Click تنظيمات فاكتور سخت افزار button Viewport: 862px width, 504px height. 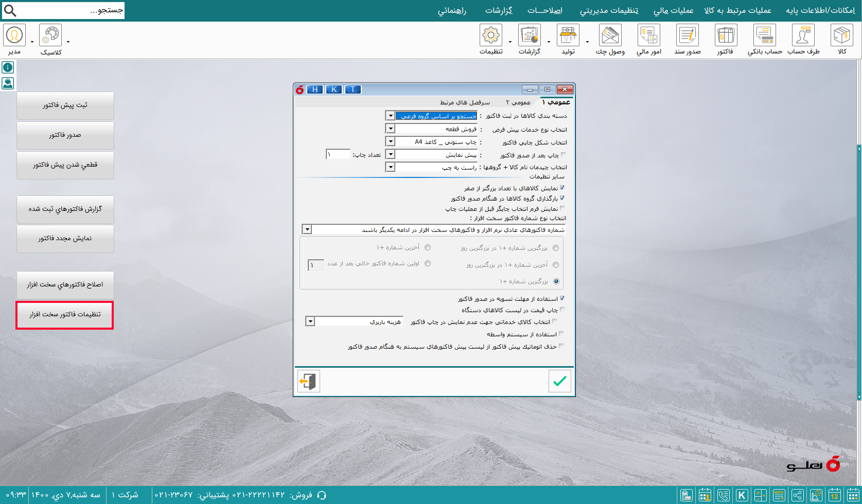65,315
